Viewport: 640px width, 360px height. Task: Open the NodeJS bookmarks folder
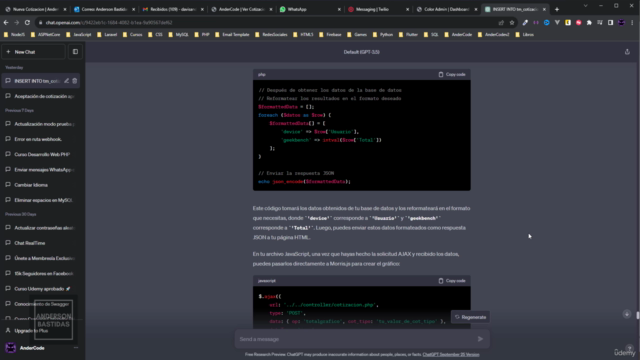click(15, 35)
